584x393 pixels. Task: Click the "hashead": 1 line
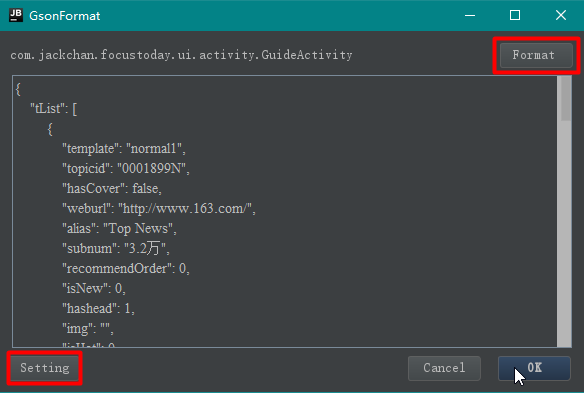click(98, 308)
